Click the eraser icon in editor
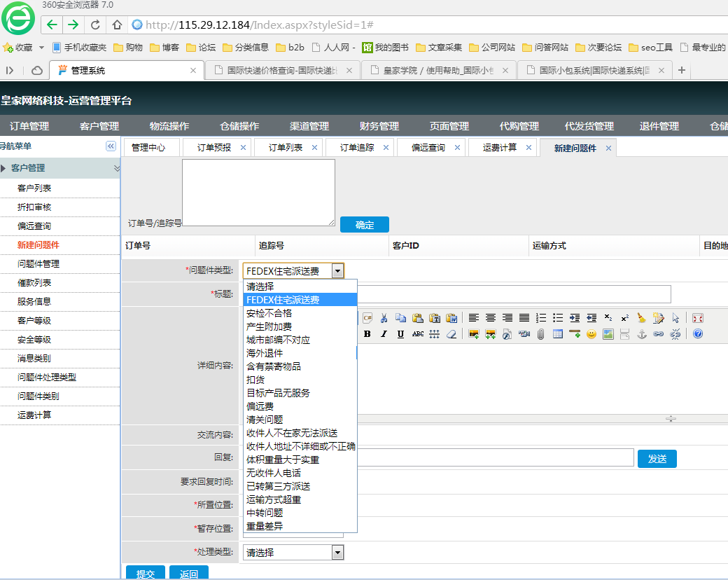This screenshot has width=728, height=580. tap(451, 333)
